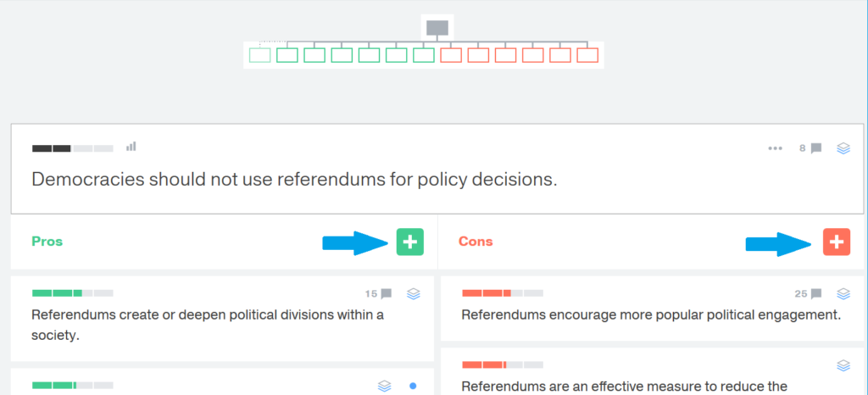
Task: Open the three-dots menu on main thesis
Action: 775,148
